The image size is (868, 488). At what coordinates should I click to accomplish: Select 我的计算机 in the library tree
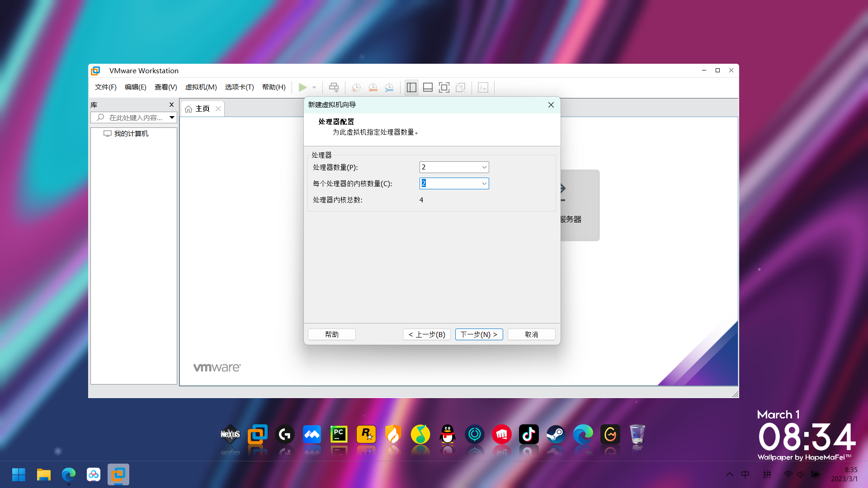[131, 134]
